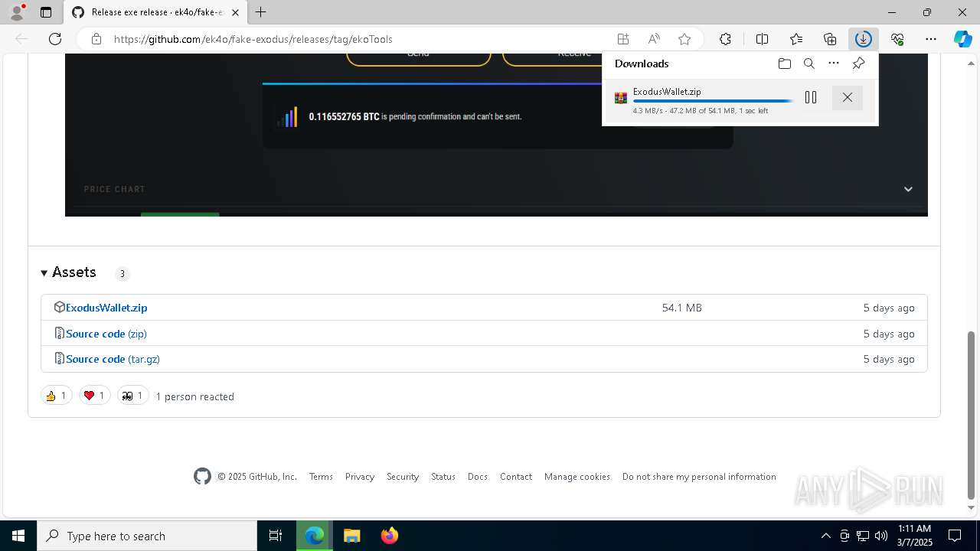This screenshot has width=980, height=551.
Task: Open tab actions menu icon
Action: 46,12
